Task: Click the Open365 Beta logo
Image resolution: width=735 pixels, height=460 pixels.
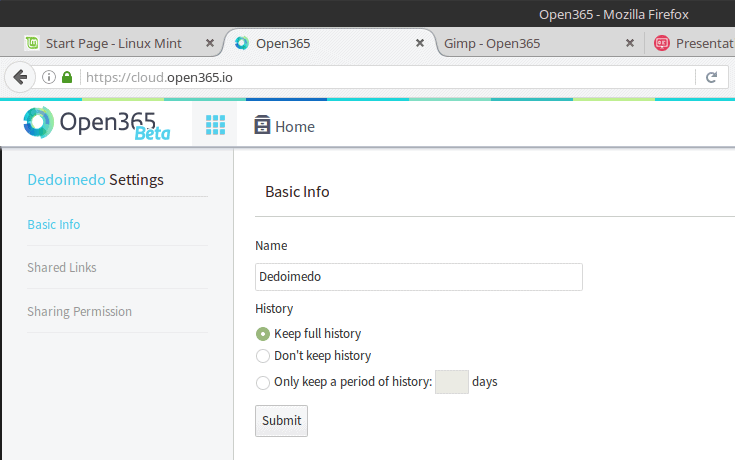Action: point(97,123)
